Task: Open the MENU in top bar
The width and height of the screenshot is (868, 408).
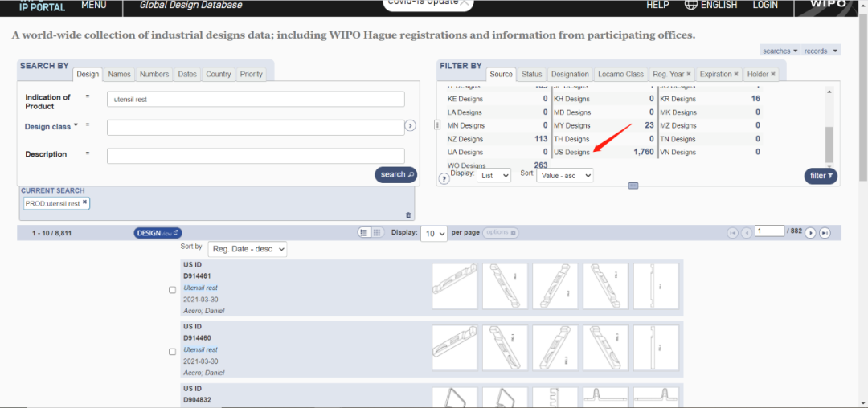Action: coord(94,5)
